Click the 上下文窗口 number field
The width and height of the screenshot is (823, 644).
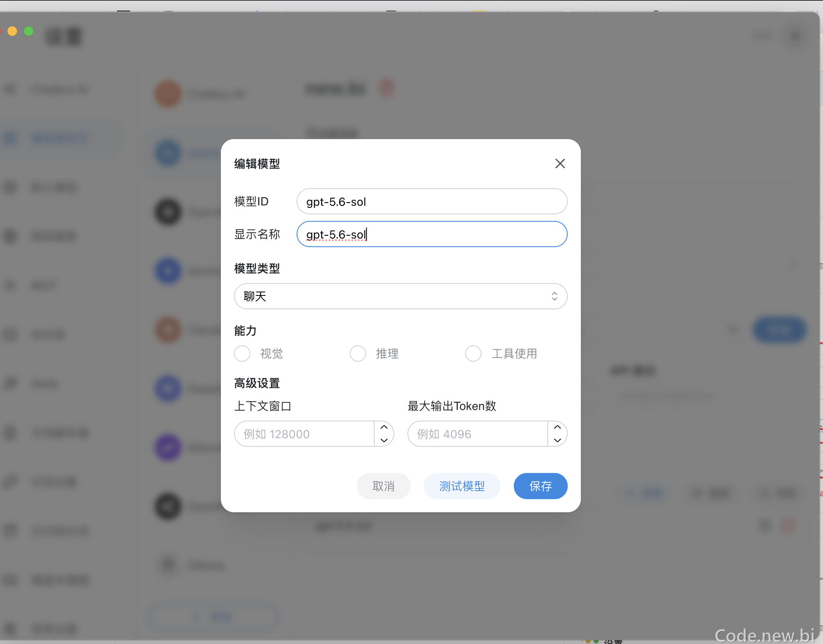pyautogui.click(x=304, y=434)
